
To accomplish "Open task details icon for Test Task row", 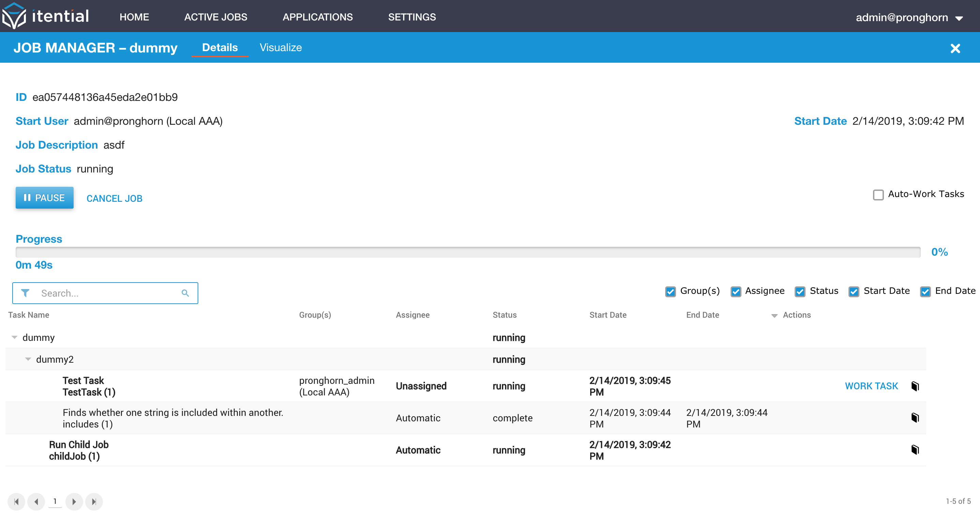I will (x=915, y=386).
